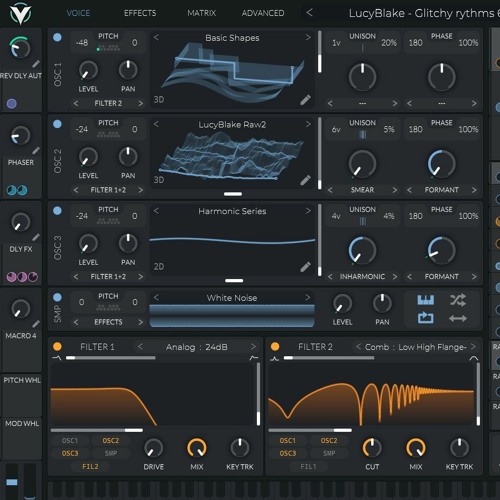500x500 pixels.
Task: Click the White Noise sample name
Action: point(232,298)
